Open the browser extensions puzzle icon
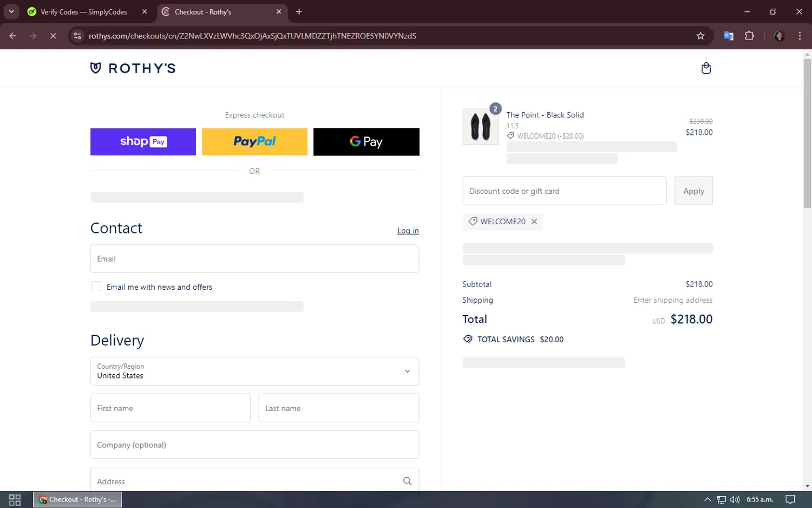 [x=749, y=36]
